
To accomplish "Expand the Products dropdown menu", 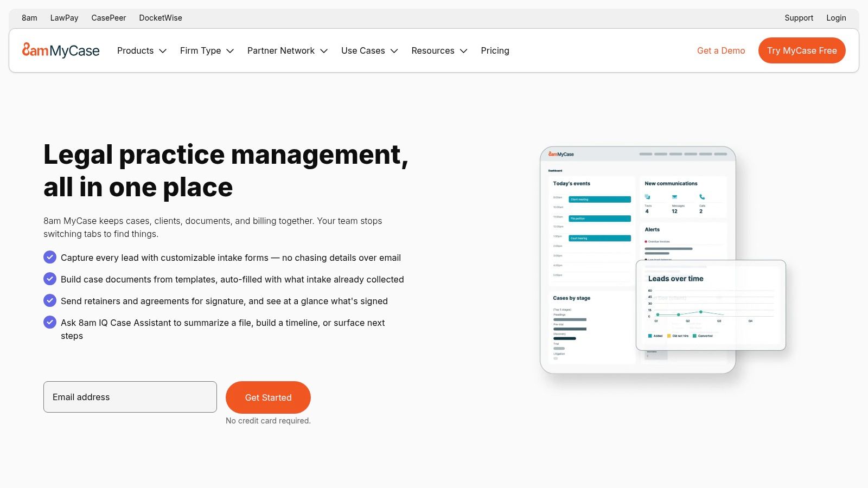I will click(142, 50).
